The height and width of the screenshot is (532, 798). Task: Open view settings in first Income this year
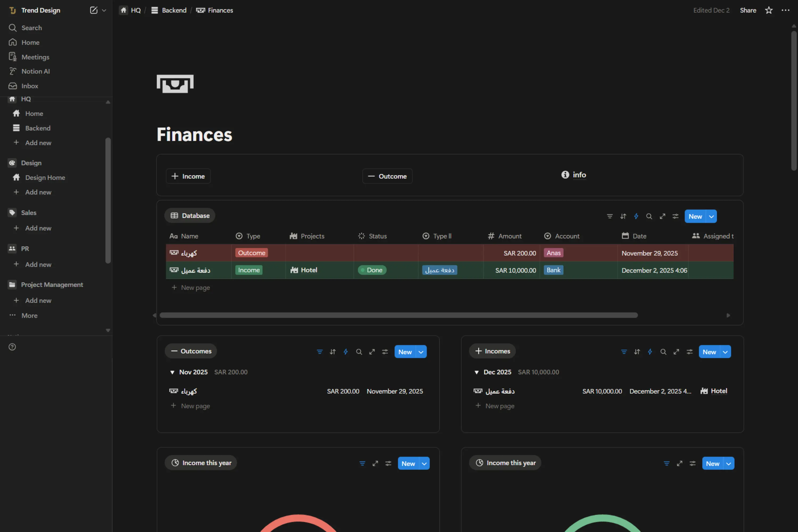pos(388,463)
